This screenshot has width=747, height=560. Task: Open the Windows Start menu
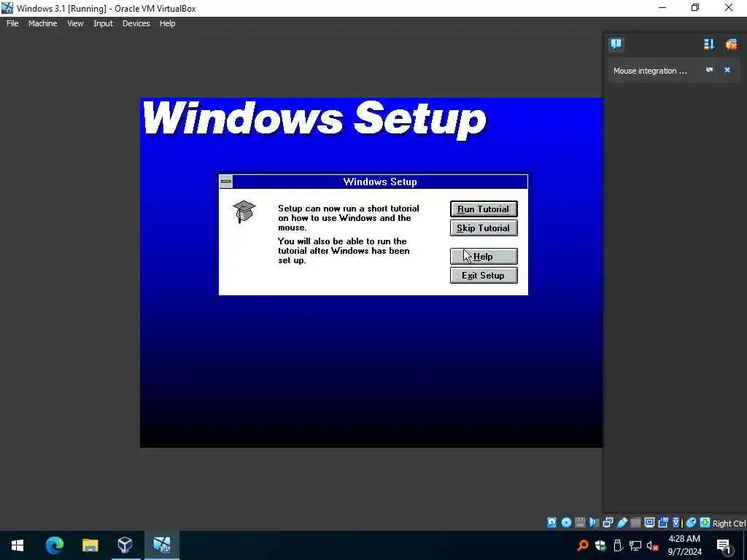(x=18, y=545)
